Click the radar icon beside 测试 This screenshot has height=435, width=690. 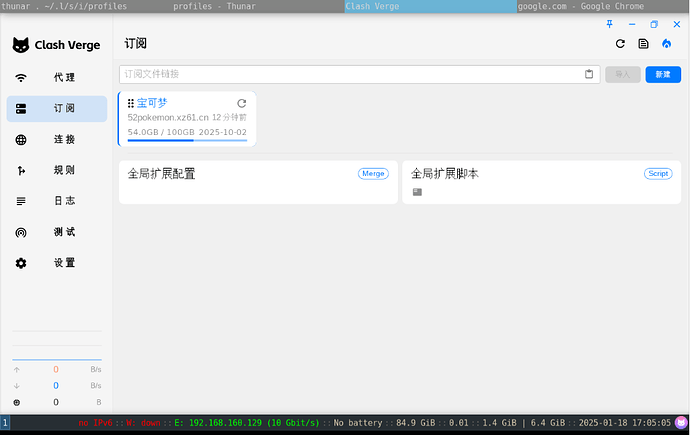coord(21,233)
